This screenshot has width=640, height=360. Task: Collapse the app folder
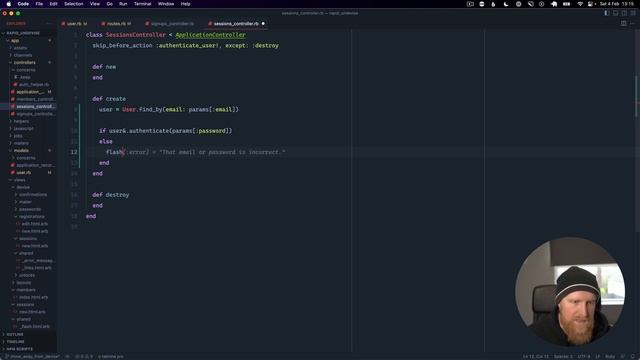tap(15, 40)
